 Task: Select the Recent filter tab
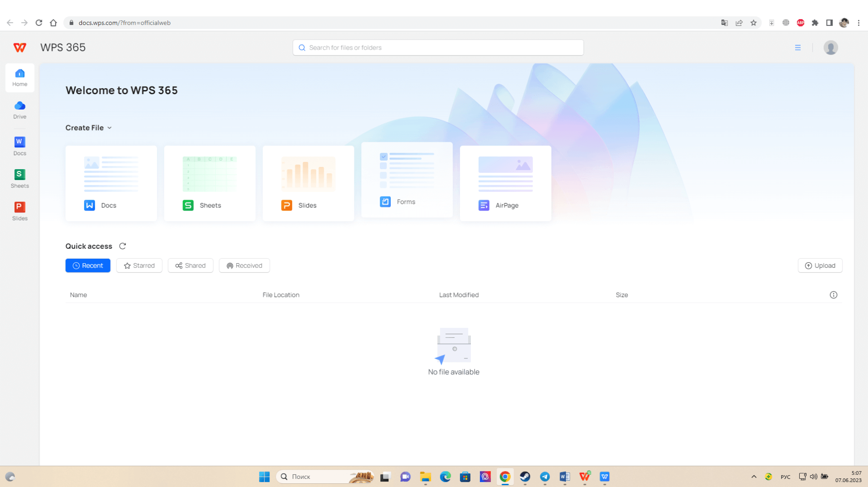point(88,266)
